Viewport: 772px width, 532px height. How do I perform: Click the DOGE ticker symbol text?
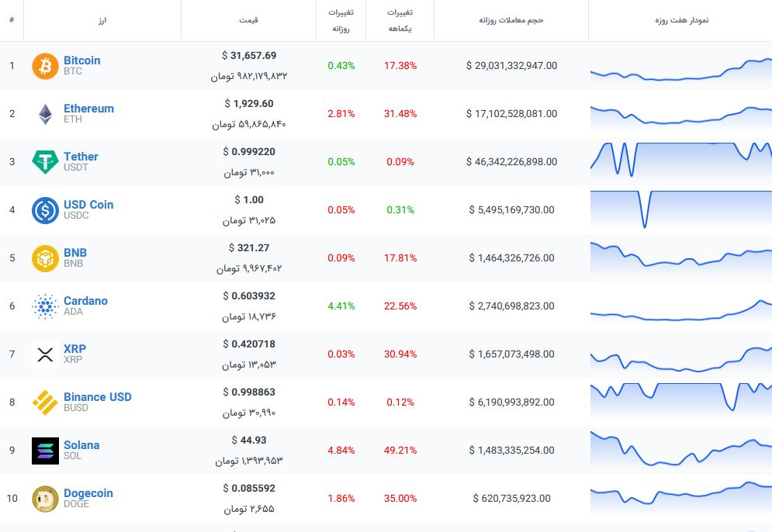coord(76,504)
